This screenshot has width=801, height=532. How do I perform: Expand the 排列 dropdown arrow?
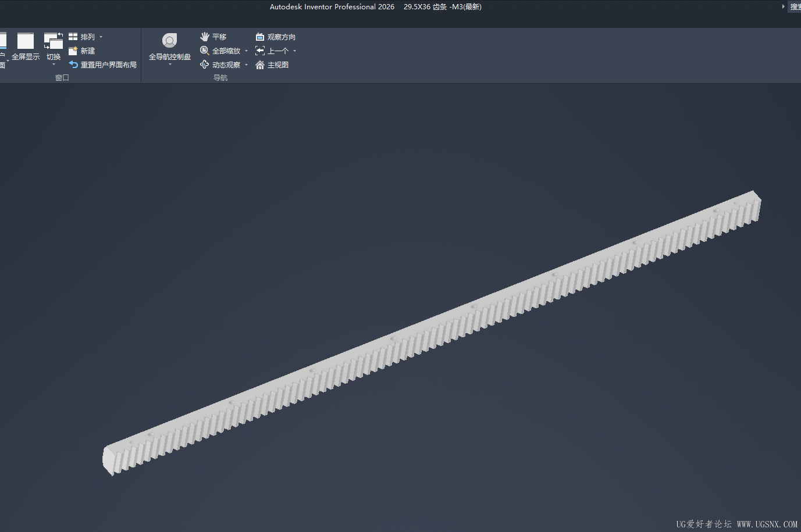[x=101, y=37]
